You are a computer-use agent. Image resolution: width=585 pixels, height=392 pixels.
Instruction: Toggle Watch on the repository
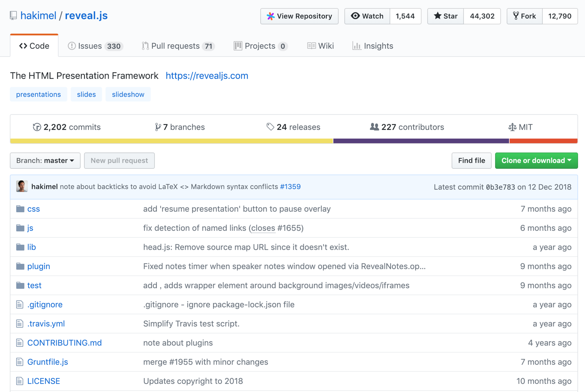coord(367,16)
